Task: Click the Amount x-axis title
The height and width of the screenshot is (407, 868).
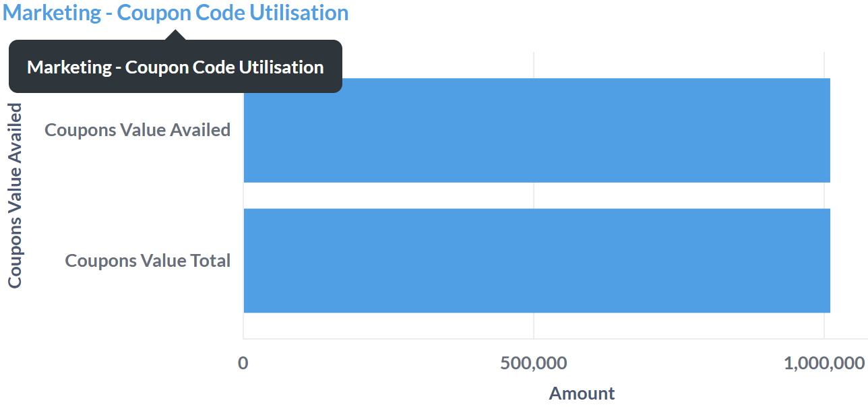Action: [582, 394]
